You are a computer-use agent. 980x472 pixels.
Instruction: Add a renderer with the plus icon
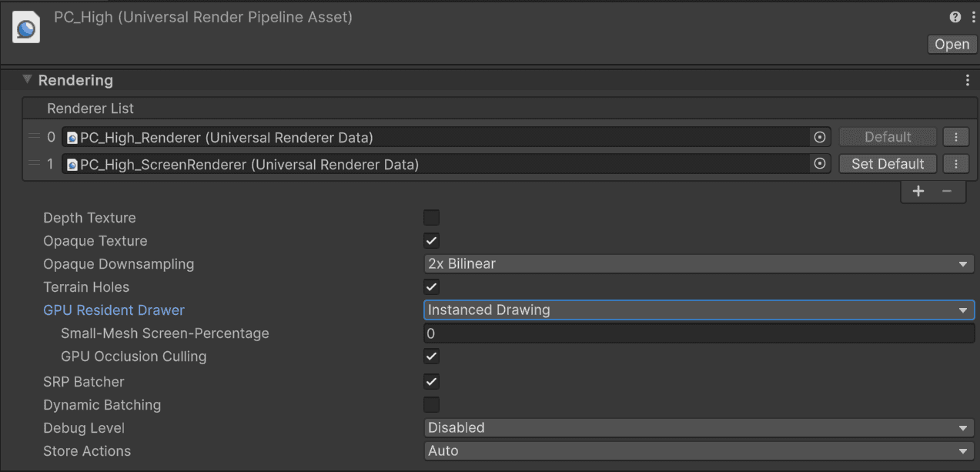pyautogui.click(x=918, y=190)
